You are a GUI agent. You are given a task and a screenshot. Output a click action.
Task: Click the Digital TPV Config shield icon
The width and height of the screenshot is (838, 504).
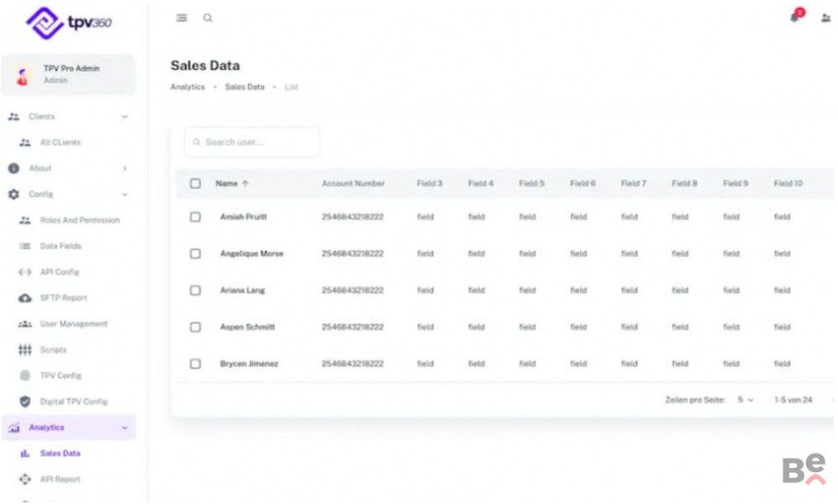coord(25,402)
